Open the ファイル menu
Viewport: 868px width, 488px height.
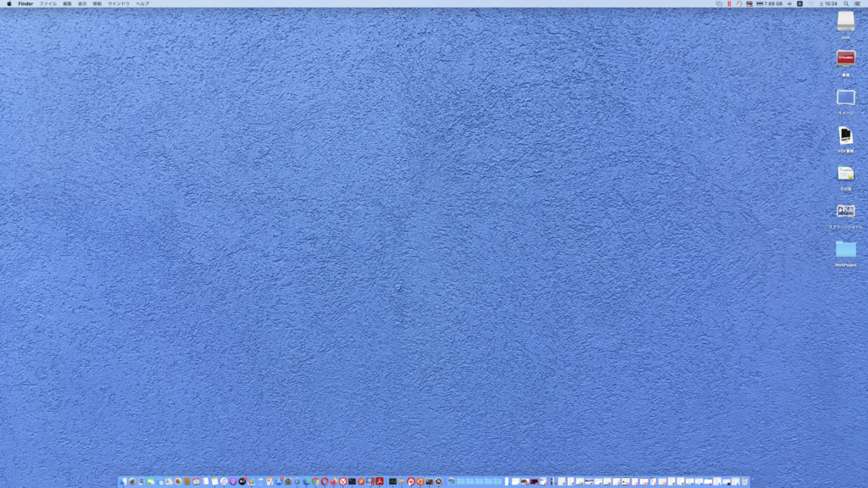47,3
